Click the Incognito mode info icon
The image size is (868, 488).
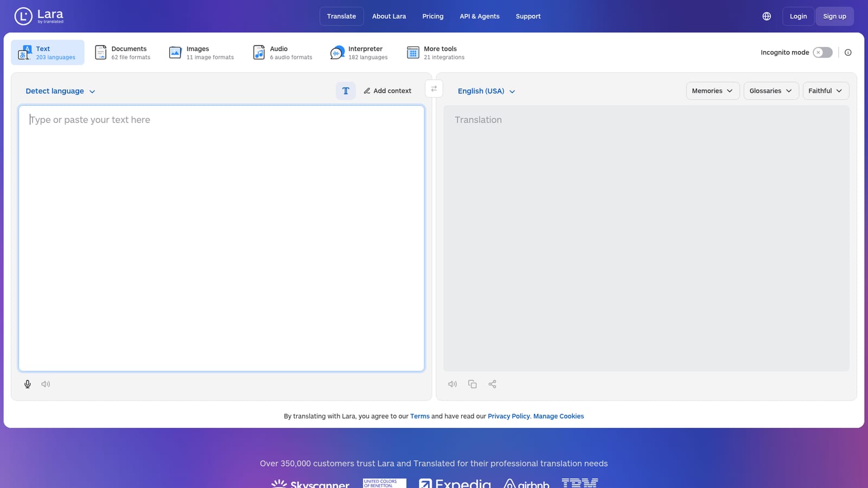[x=848, y=53]
